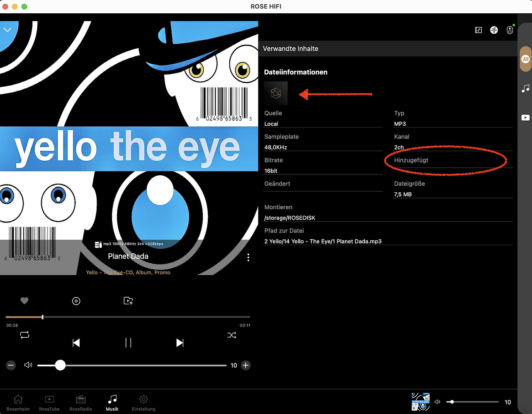Increase volume with the plus button
The height and width of the screenshot is (414, 532).
(245, 365)
